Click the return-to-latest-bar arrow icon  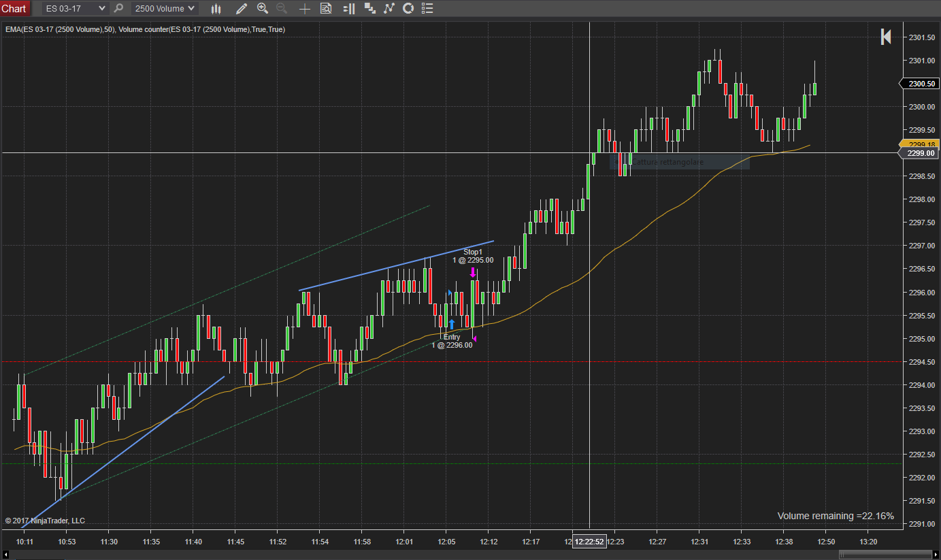pos(886,37)
